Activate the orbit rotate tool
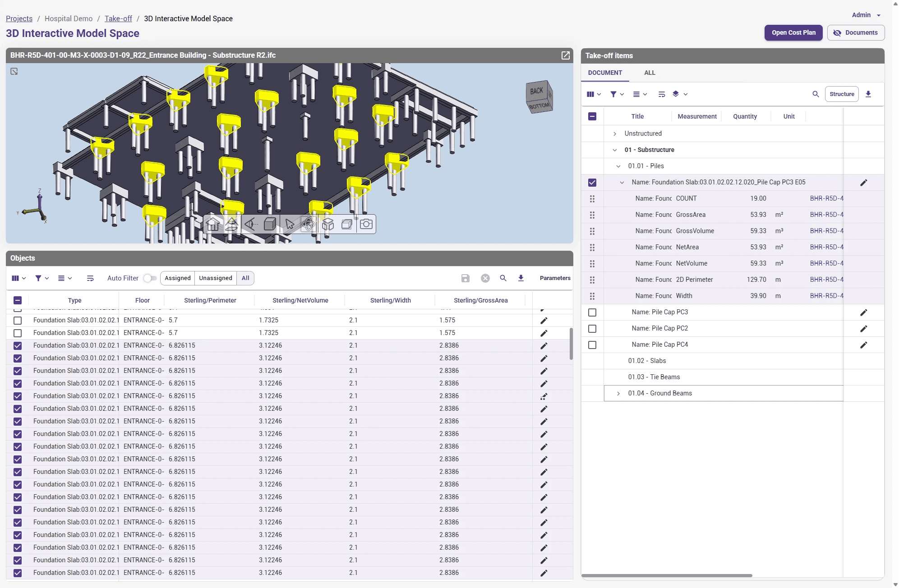The image size is (899, 588). [x=309, y=224]
